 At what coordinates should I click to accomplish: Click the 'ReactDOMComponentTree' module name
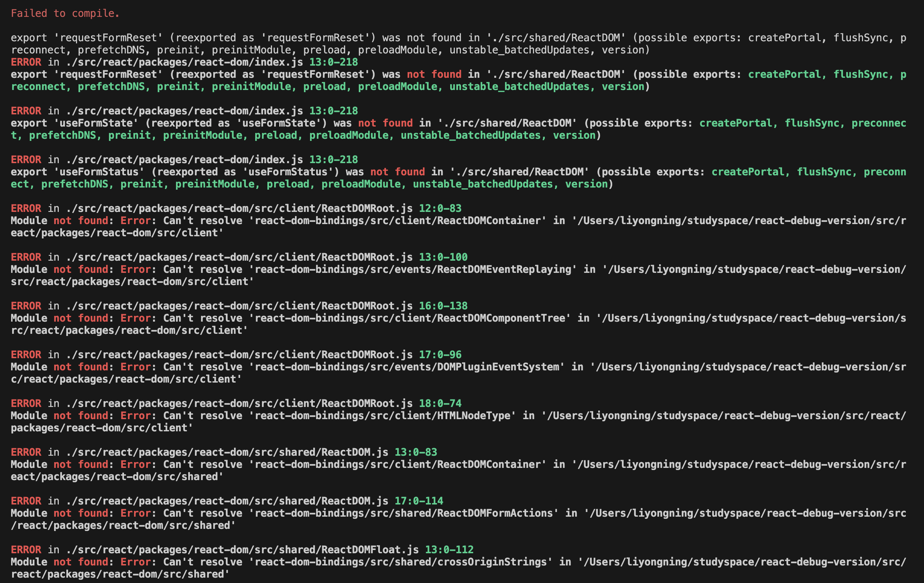tap(501, 318)
